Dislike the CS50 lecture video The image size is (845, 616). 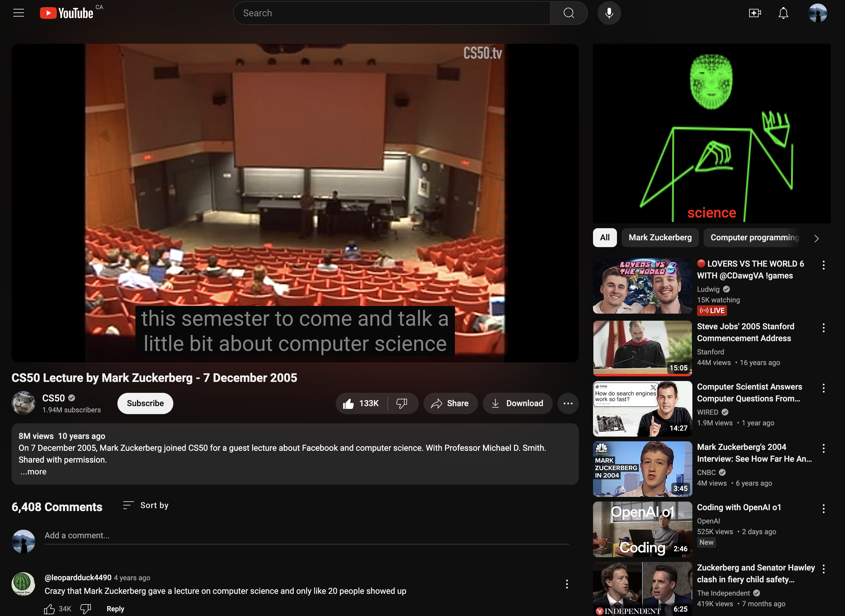(402, 403)
